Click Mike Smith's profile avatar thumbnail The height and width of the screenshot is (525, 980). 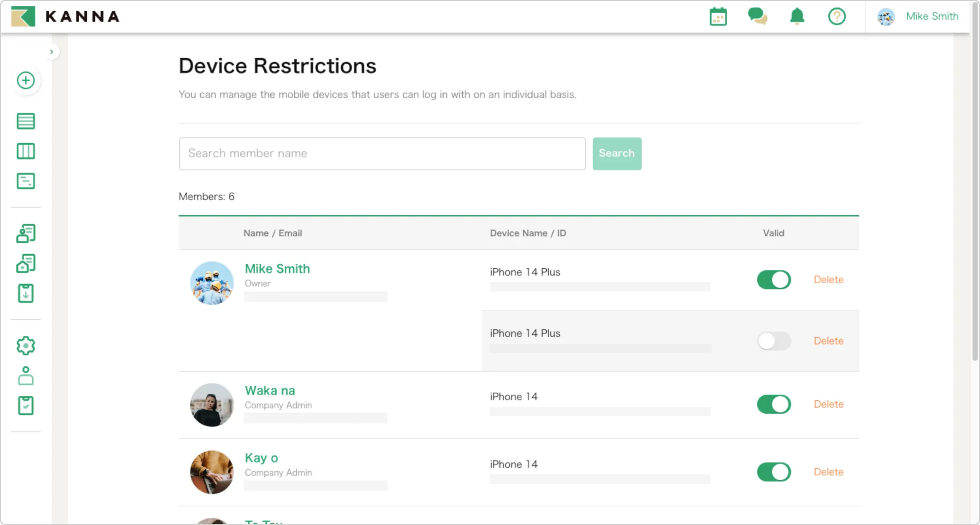click(212, 283)
